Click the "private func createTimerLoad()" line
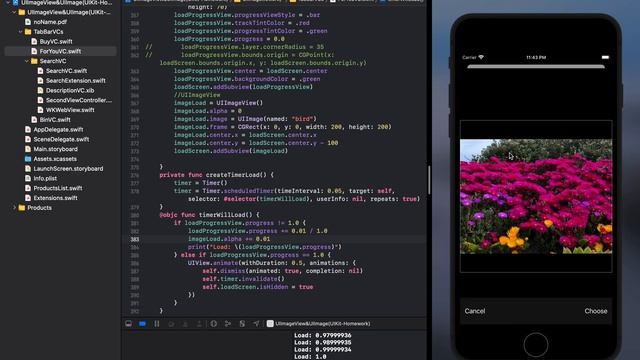 click(x=216, y=175)
